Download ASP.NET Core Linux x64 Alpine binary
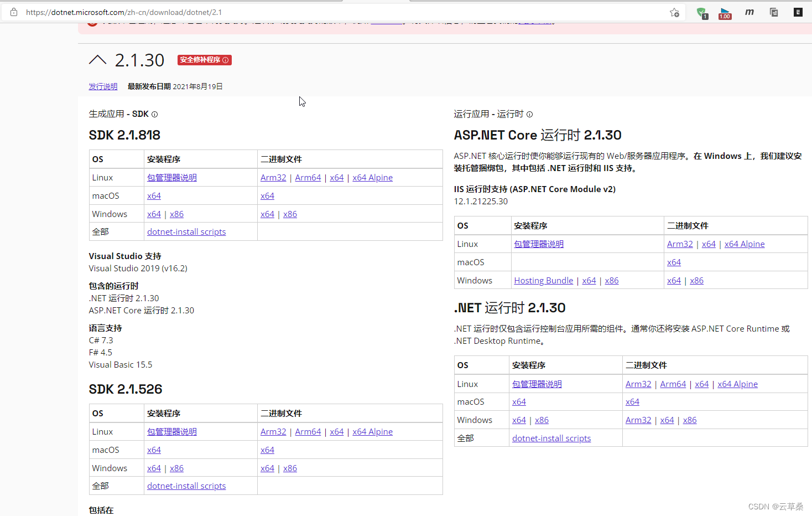 click(x=745, y=244)
